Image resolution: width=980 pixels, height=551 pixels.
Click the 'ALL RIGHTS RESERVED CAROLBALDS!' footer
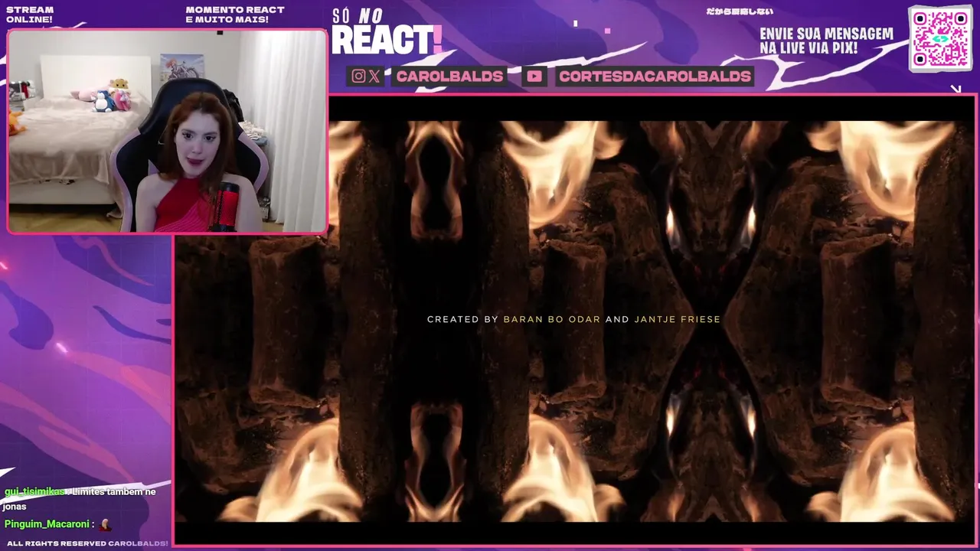tap(87, 543)
